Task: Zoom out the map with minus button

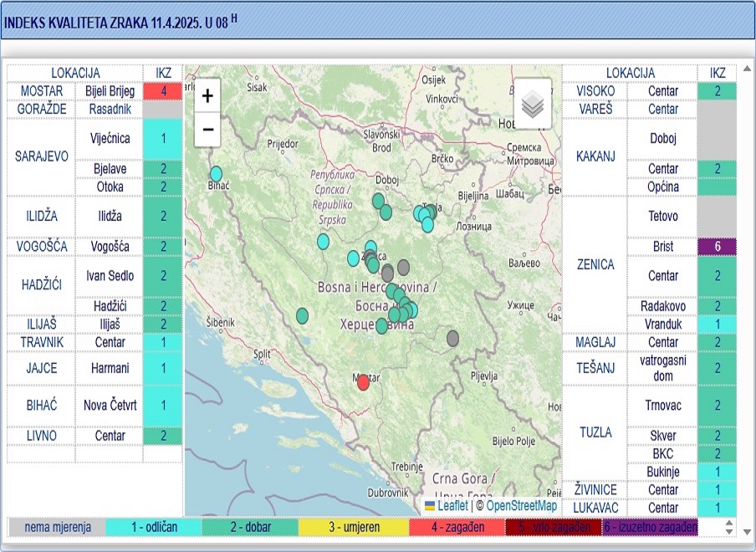Action: (x=207, y=130)
